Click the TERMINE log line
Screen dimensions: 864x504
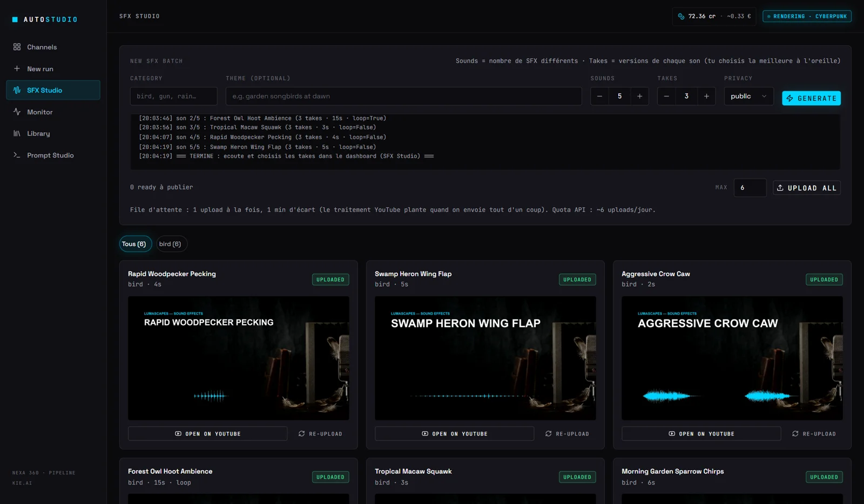point(286,156)
